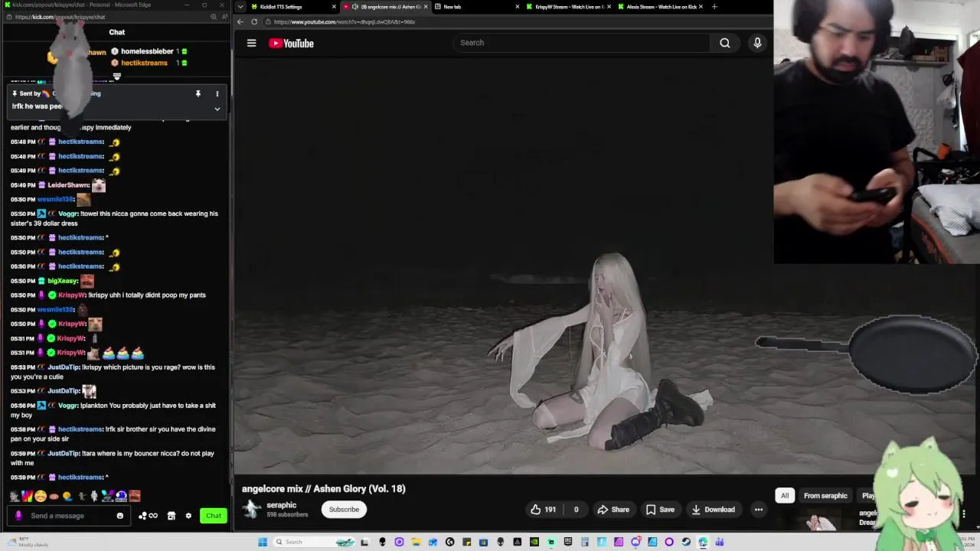
Task: Open the pinned message options menu
Action: click(217, 93)
